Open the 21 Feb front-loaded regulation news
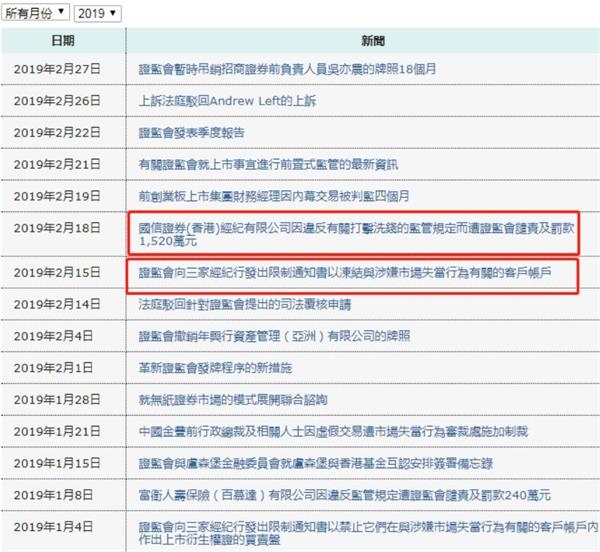This screenshot has width=600, height=552. 268,164
